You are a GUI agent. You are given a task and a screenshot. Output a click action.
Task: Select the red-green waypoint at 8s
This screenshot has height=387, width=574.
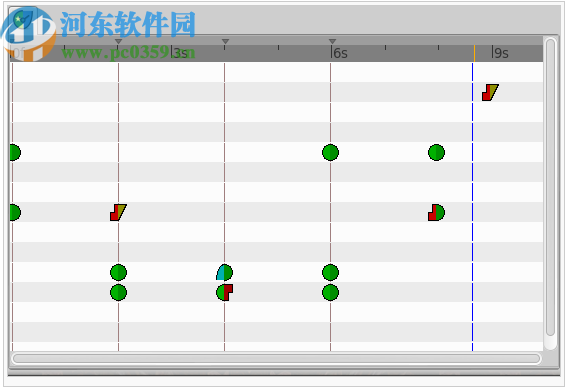(x=436, y=212)
